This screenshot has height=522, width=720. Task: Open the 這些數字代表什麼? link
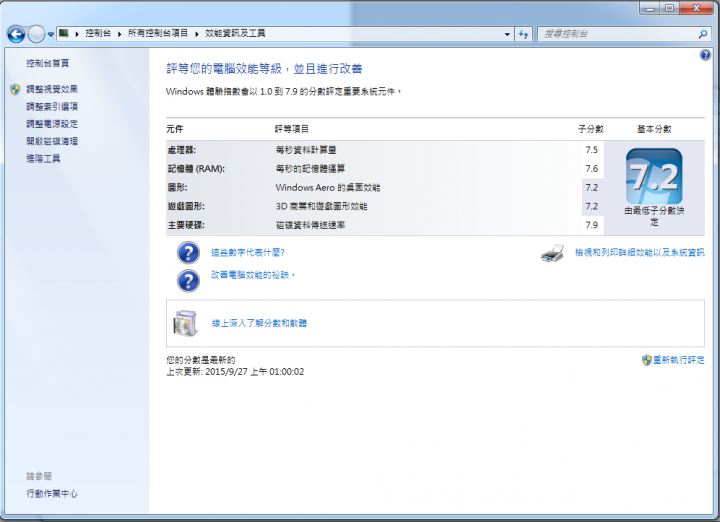[x=248, y=253]
